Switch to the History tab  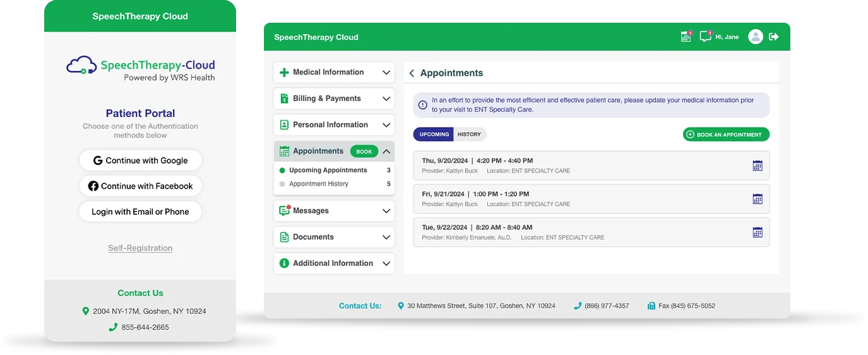coord(470,135)
